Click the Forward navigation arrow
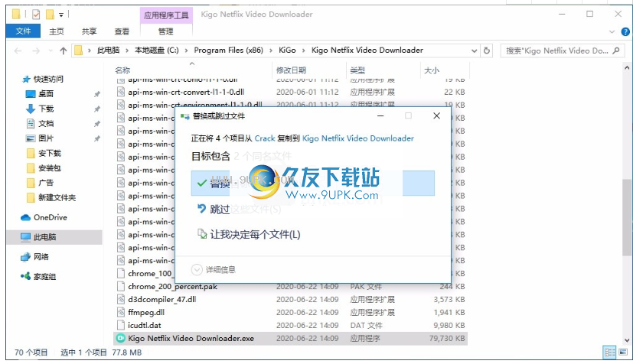 [36, 50]
